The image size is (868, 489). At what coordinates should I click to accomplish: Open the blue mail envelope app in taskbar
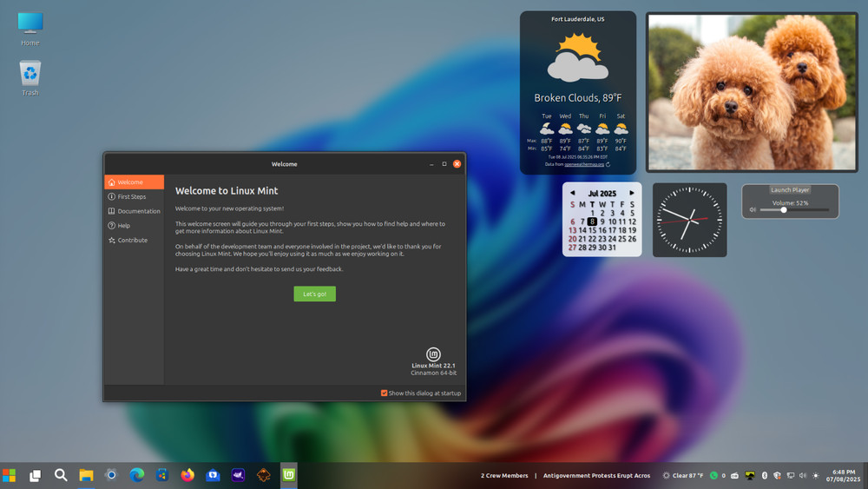pyautogui.click(x=213, y=475)
